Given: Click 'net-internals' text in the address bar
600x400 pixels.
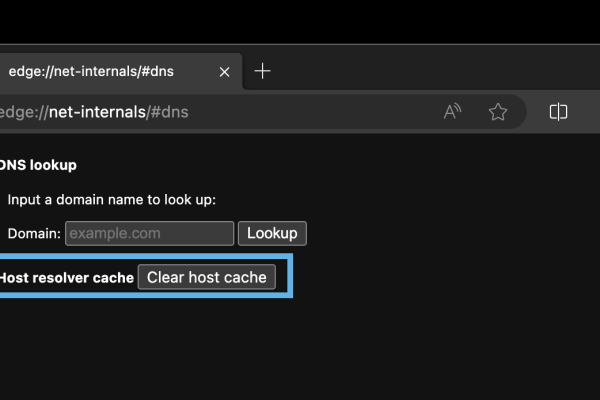Looking at the screenshot, I should (96, 112).
